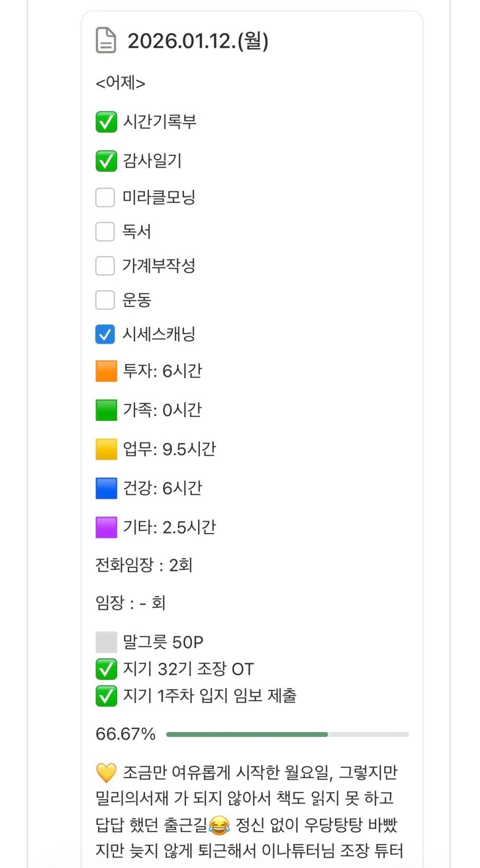This screenshot has width=480, height=868.
Task: Click the green check before 지기 1주차 입지 임보 제출
Action: point(106,696)
